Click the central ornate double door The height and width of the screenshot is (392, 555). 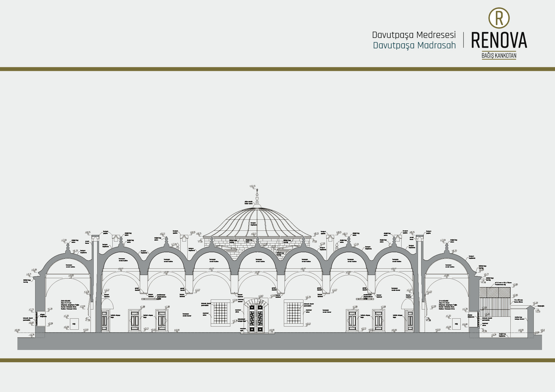click(256, 318)
